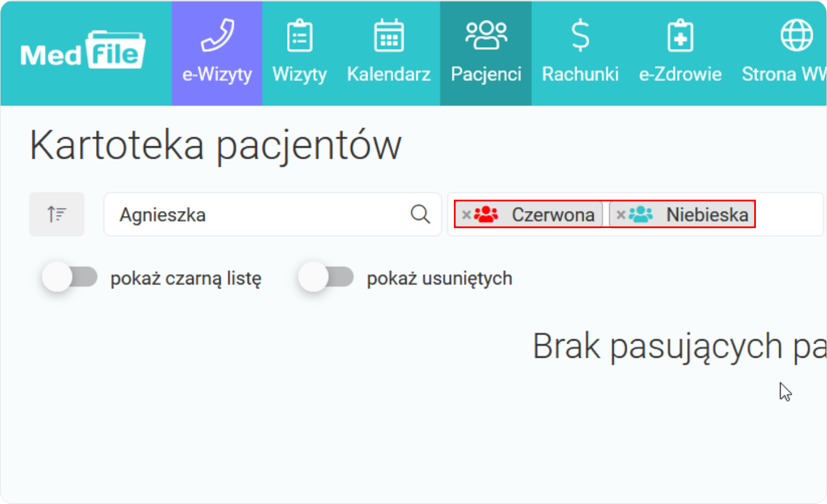Screen dimensions: 827x504
Task: Remove the Czerwona group tag
Action: coord(466,215)
